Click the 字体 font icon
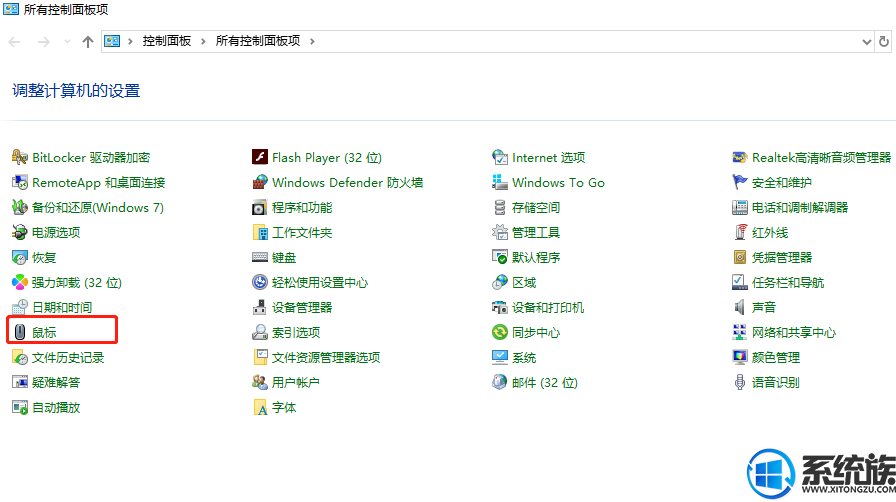The width and height of the screenshot is (896, 502). pos(259,408)
